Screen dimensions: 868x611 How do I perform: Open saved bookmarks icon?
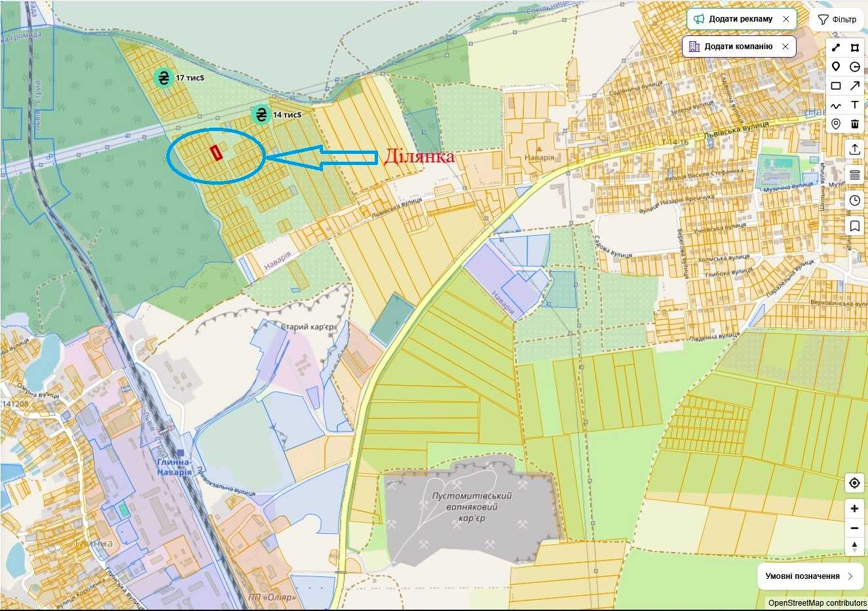click(855, 226)
